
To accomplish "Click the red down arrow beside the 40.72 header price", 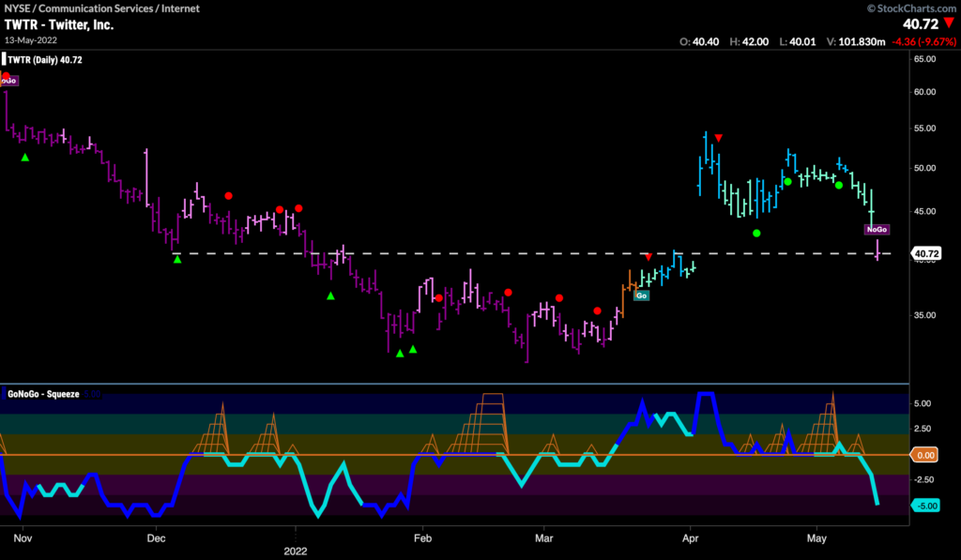I will click(x=950, y=23).
